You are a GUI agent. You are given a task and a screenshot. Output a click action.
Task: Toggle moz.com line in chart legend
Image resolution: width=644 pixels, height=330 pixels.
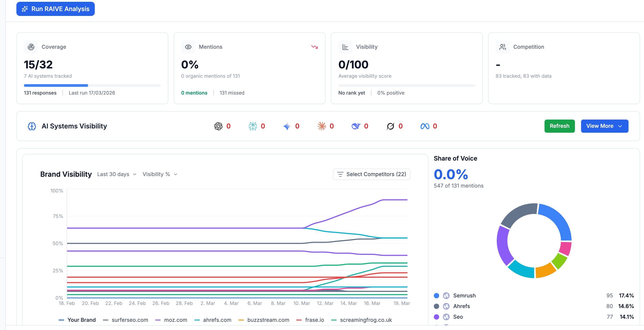(x=175, y=320)
